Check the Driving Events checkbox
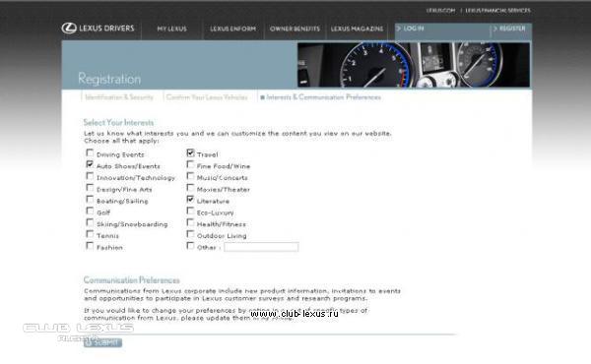The width and height of the screenshot is (591, 364). [90, 152]
